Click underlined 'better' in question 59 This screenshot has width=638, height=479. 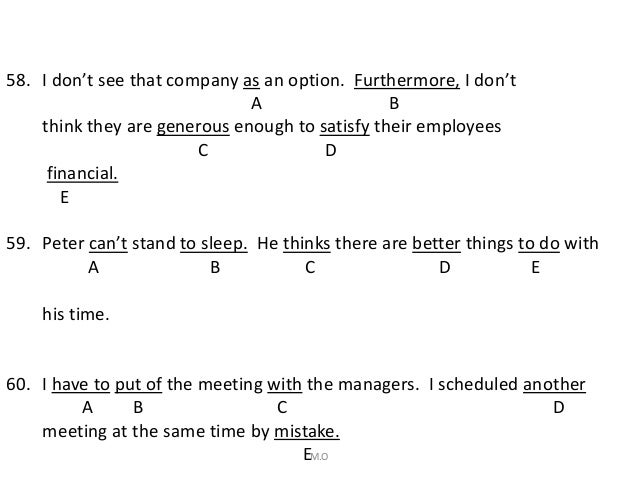click(437, 244)
